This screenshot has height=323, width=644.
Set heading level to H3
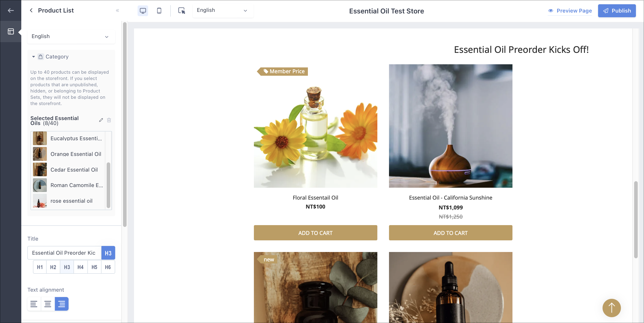click(x=67, y=267)
